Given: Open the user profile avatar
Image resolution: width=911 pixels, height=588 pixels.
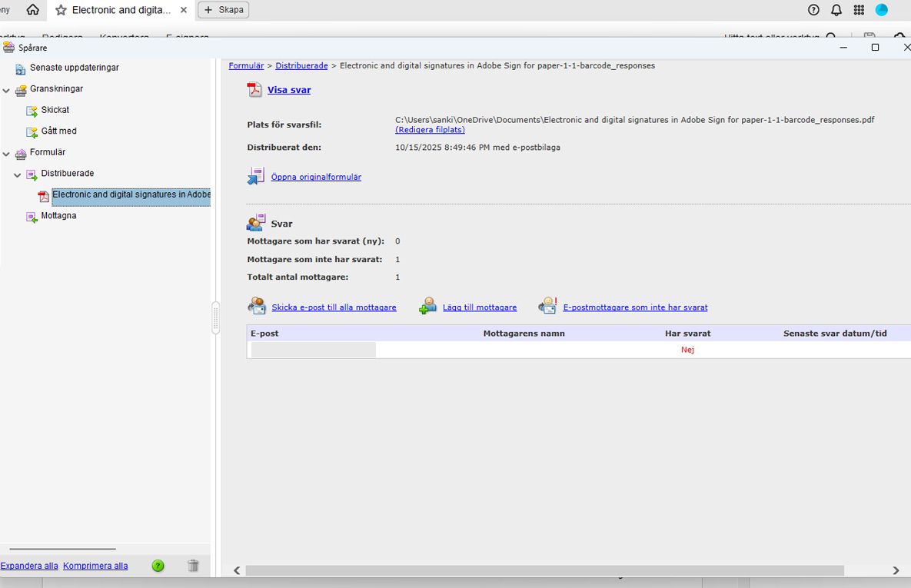Looking at the screenshot, I should coord(881,10).
